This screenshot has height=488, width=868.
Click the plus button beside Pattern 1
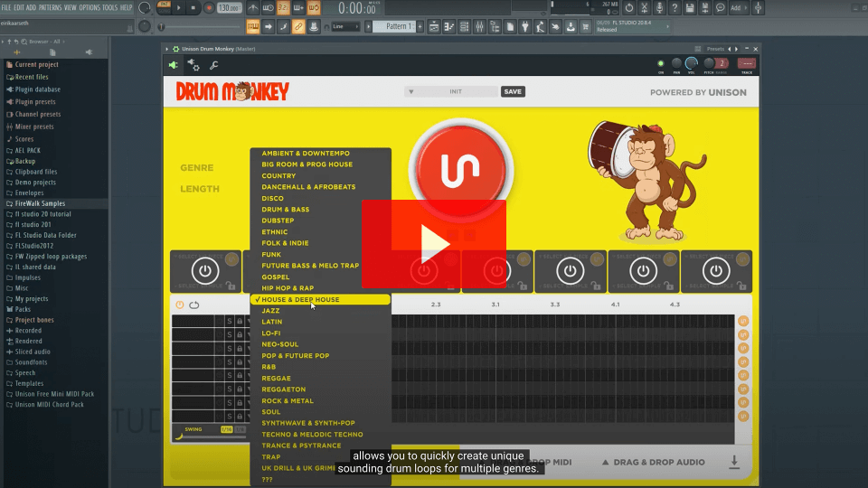coord(420,26)
